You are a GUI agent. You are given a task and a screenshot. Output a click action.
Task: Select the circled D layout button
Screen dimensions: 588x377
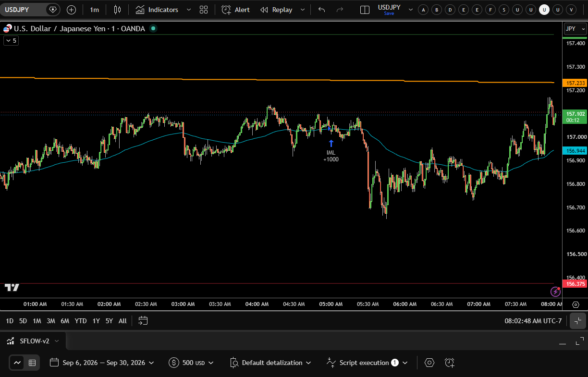pyautogui.click(x=450, y=10)
